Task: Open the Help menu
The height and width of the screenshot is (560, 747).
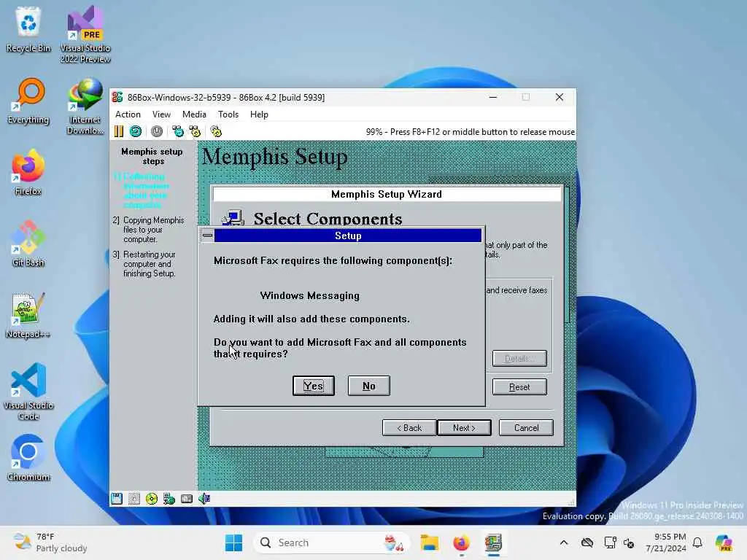Action: tap(259, 114)
